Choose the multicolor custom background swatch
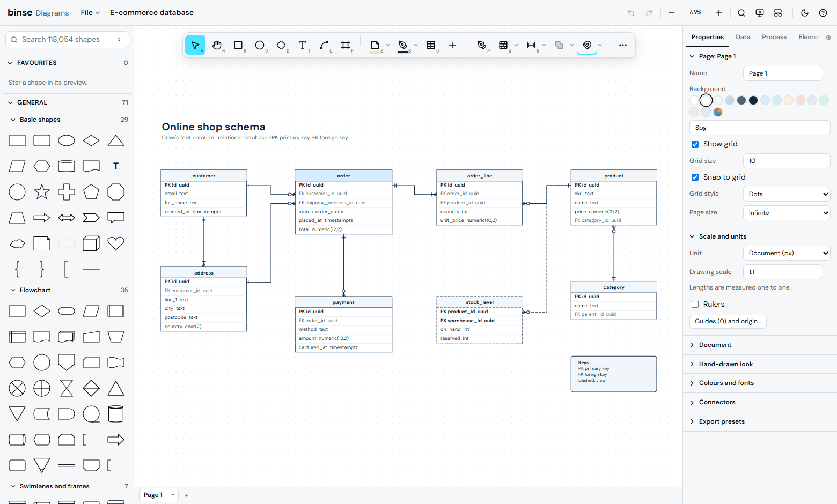 coord(718,112)
